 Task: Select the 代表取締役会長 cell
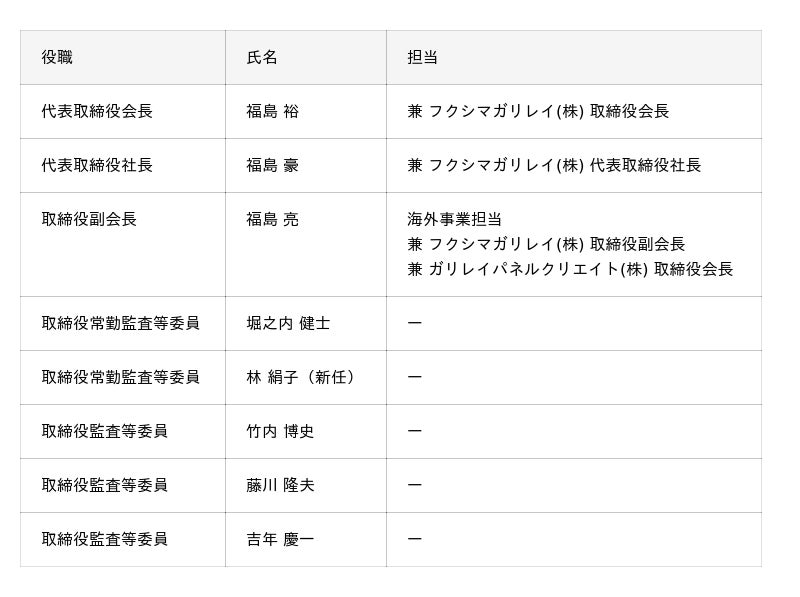tap(97, 112)
